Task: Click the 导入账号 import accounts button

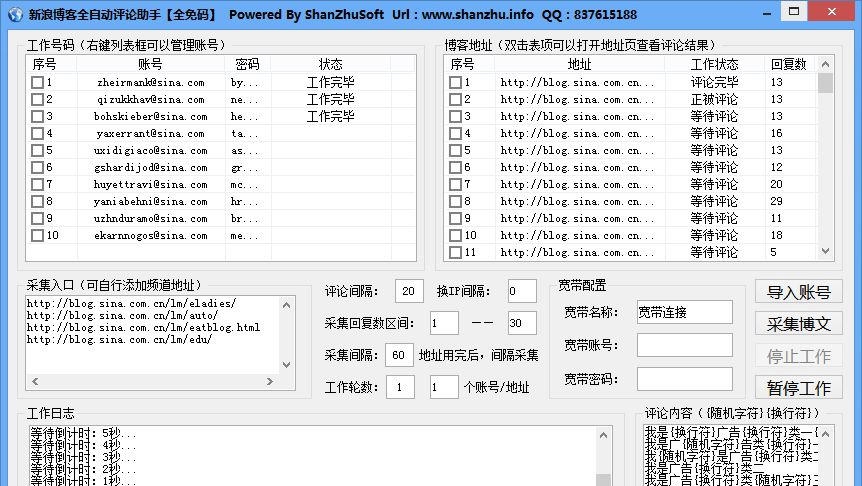Action: tap(798, 292)
